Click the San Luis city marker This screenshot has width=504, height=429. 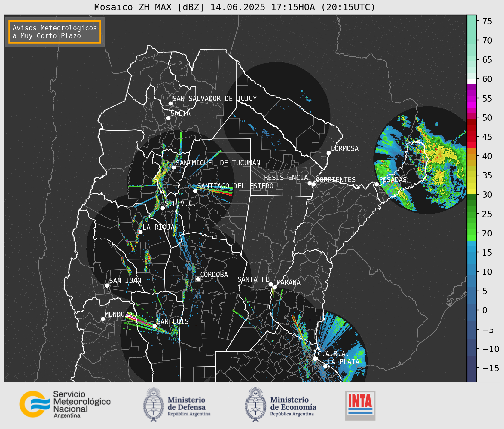154,326
